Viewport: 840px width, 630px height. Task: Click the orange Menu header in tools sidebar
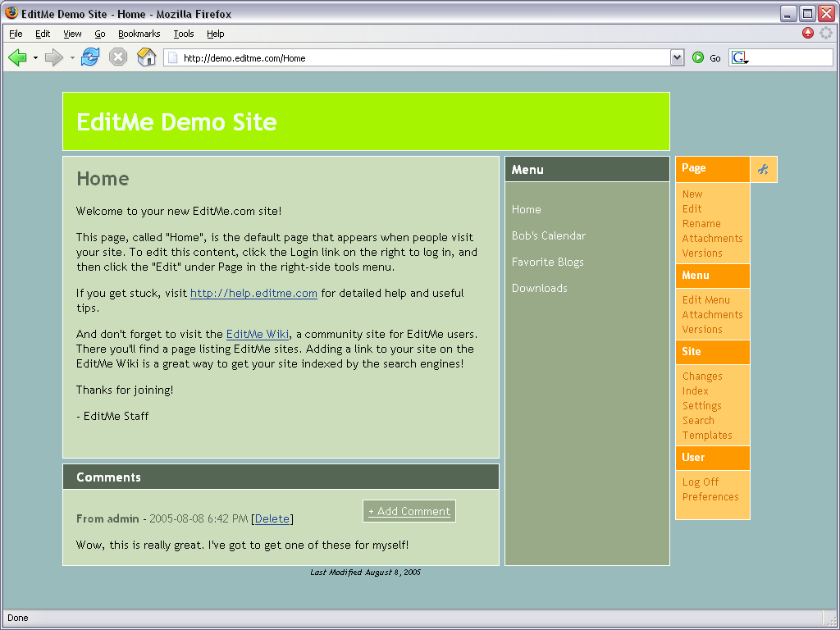point(713,276)
